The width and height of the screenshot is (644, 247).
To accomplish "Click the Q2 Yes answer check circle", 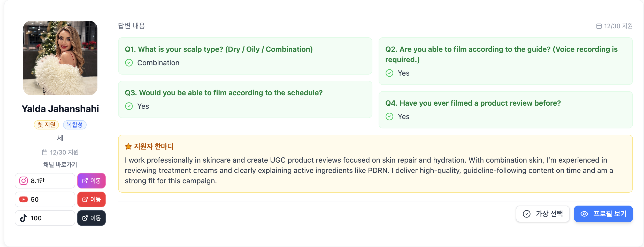I will [x=389, y=73].
